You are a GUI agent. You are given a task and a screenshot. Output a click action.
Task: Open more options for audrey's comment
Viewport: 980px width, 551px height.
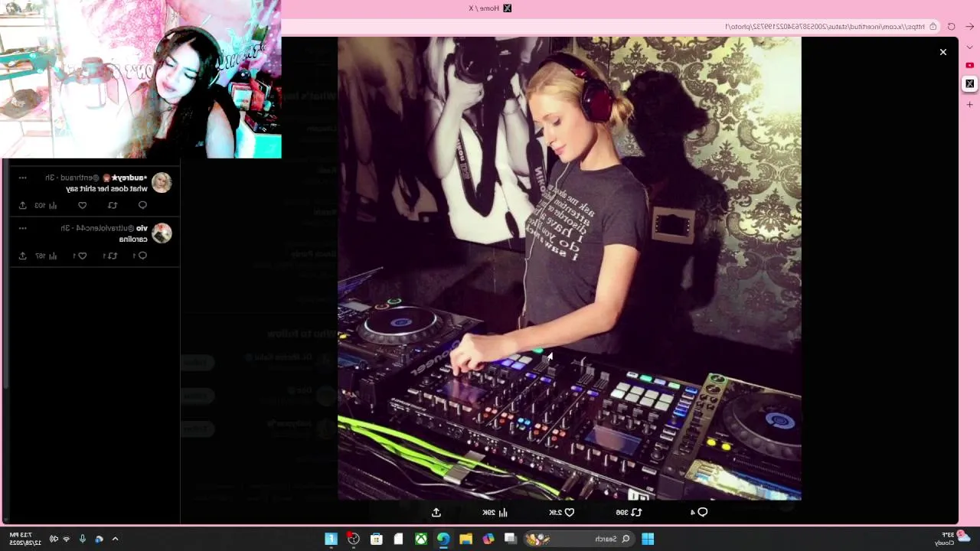tap(22, 178)
